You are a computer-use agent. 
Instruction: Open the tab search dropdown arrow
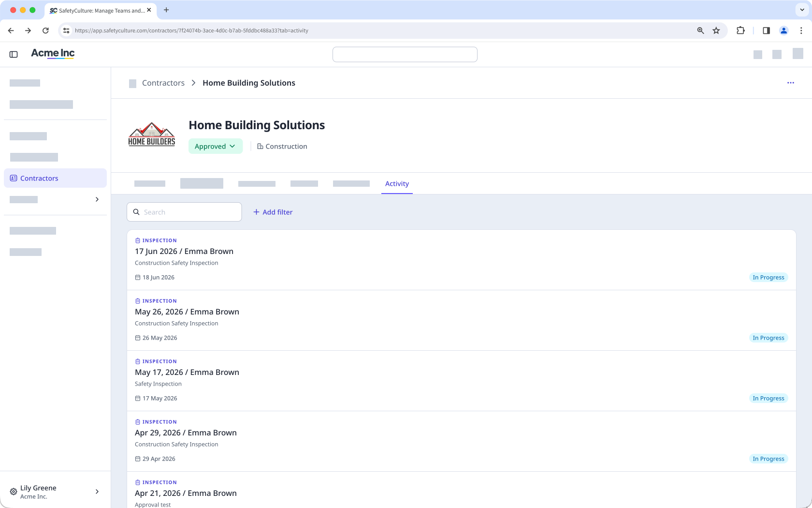(802, 10)
